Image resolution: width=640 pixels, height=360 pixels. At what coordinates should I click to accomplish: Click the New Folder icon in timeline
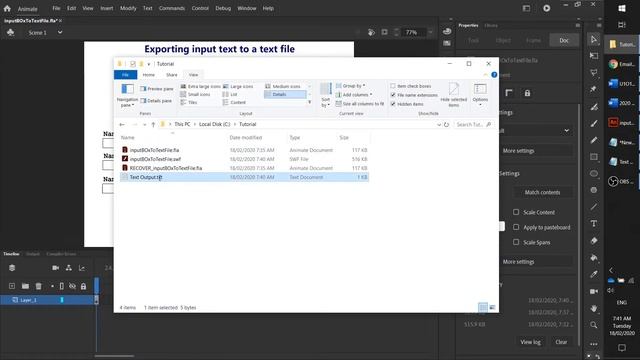[x=25, y=286]
